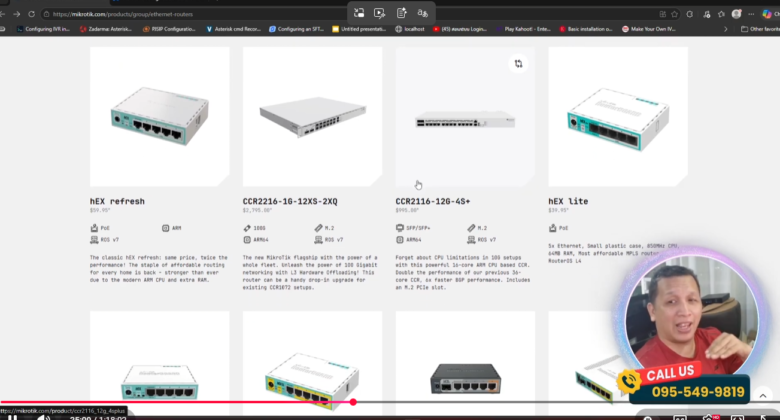
Task: Click the translate icon in floating toolbar
Action: pyautogui.click(x=423, y=13)
